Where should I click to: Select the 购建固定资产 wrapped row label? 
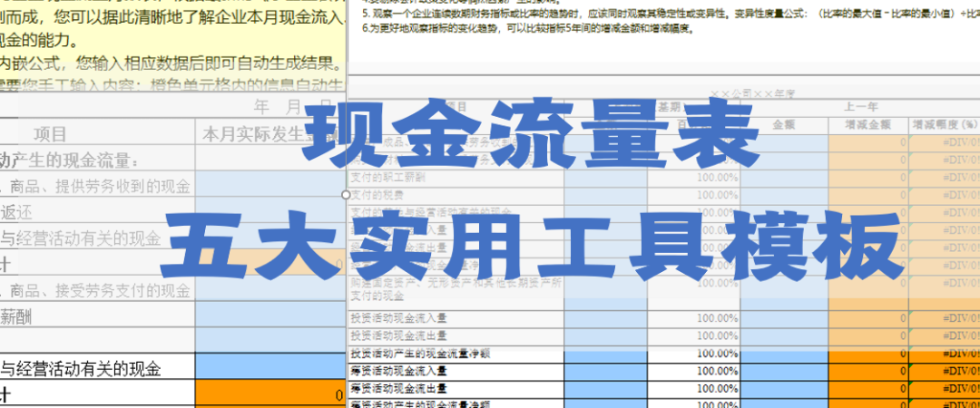point(456,288)
